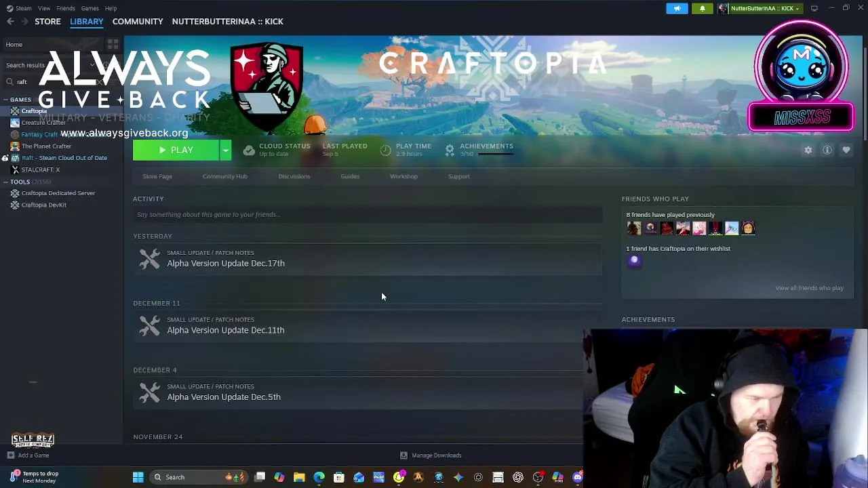Viewport: 868px width, 488px height.
Task: Open the COMMUNITY section
Action: click(138, 22)
